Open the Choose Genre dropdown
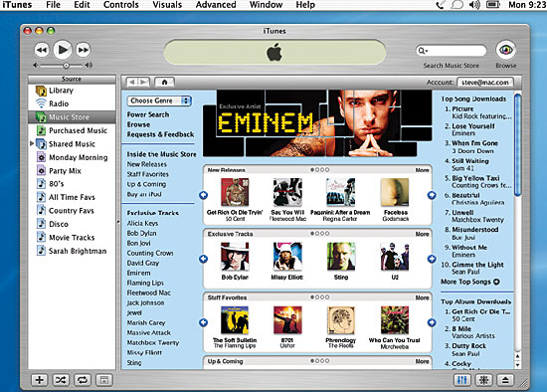This screenshot has width=547, height=392. [x=159, y=100]
